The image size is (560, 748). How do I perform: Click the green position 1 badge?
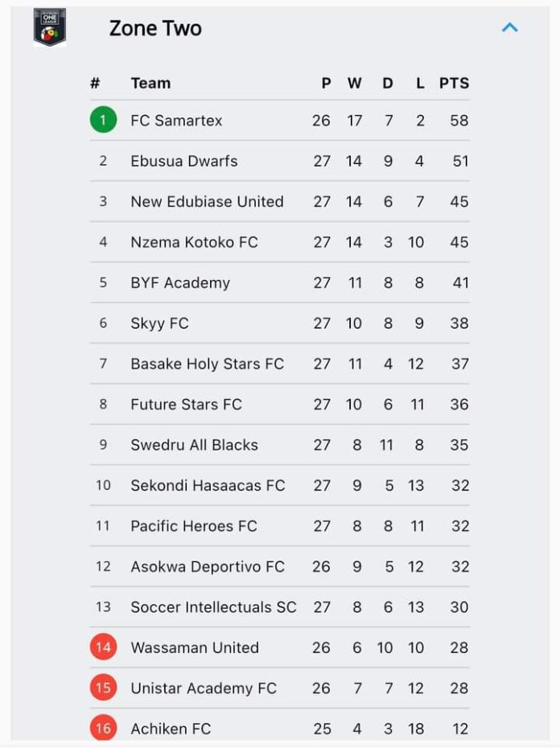[x=103, y=120]
